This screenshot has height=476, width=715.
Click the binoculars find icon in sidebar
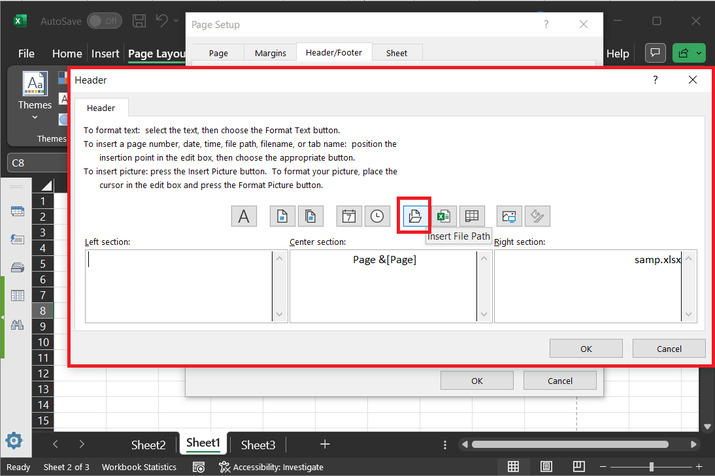(17, 325)
